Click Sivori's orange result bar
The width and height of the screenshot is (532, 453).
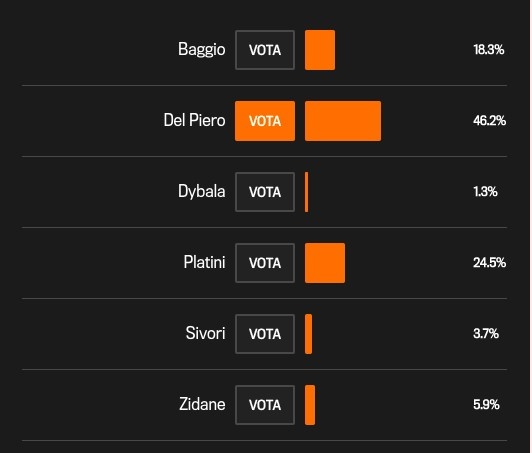308,334
